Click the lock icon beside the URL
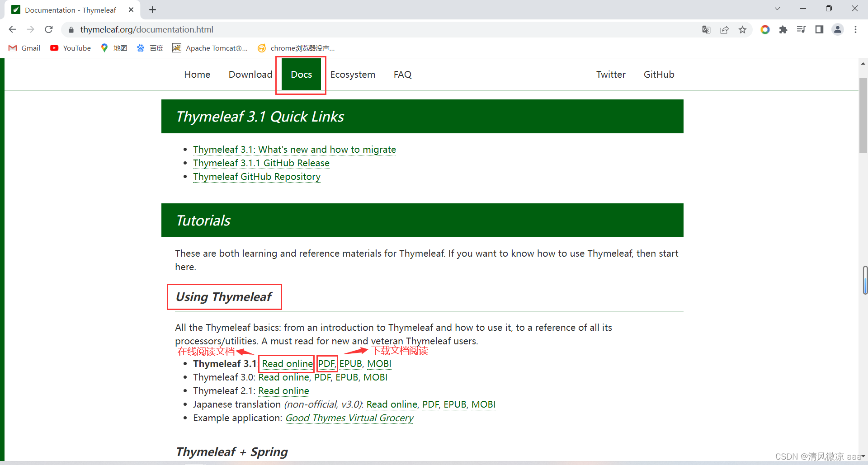Image resolution: width=868 pixels, height=465 pixels. pos(71,30)
